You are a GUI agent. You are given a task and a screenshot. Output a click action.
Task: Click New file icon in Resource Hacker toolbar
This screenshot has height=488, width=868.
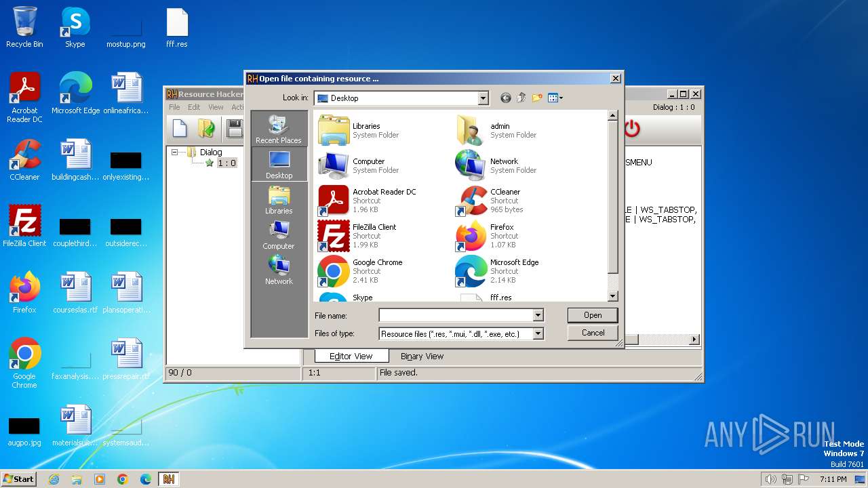pos(180,128)
